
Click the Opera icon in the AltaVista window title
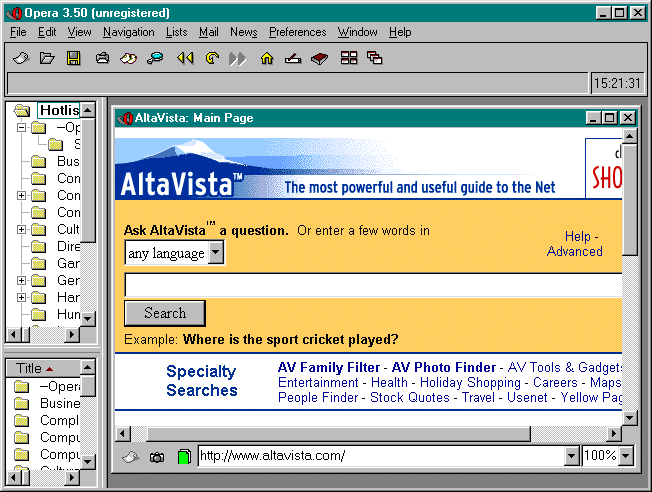pyautogui.click(x=126, y=119)
